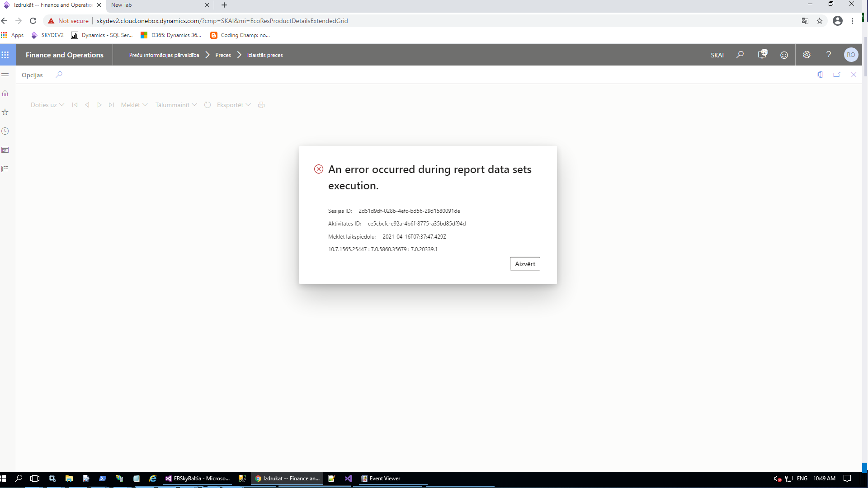Open the Settings gear in header
Viewport: 868px width, 488px height.
[807, 55]
